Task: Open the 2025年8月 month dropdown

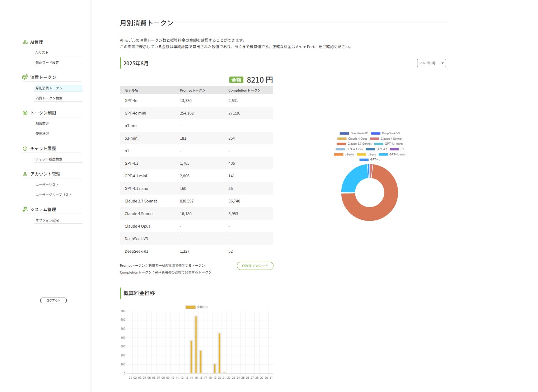Action: click(431, 63)
